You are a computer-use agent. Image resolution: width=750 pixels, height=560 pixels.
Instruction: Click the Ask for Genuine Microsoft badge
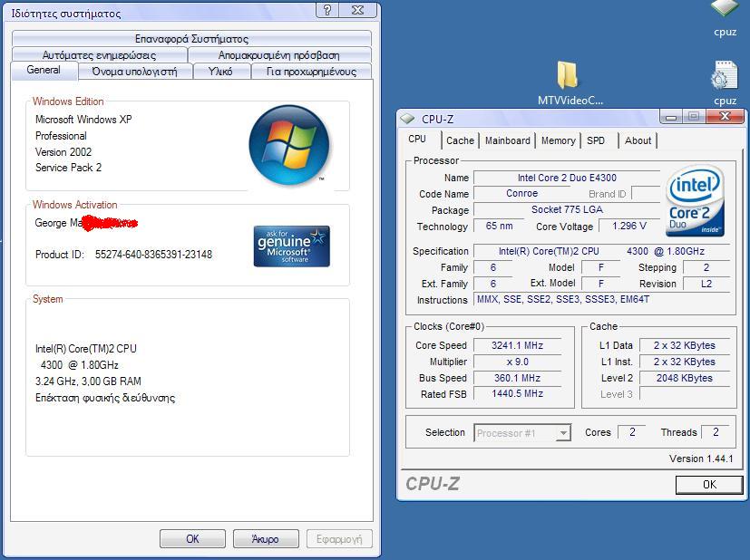292,246
